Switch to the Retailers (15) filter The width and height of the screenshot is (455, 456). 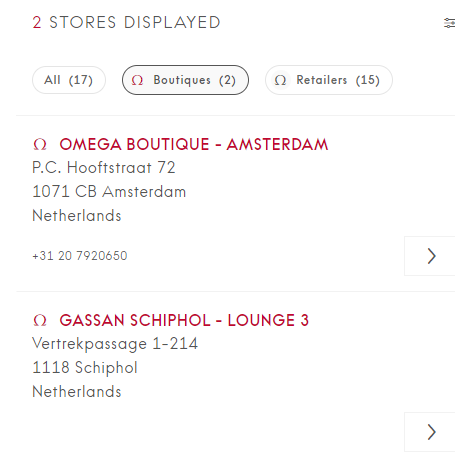pos(329,80)
